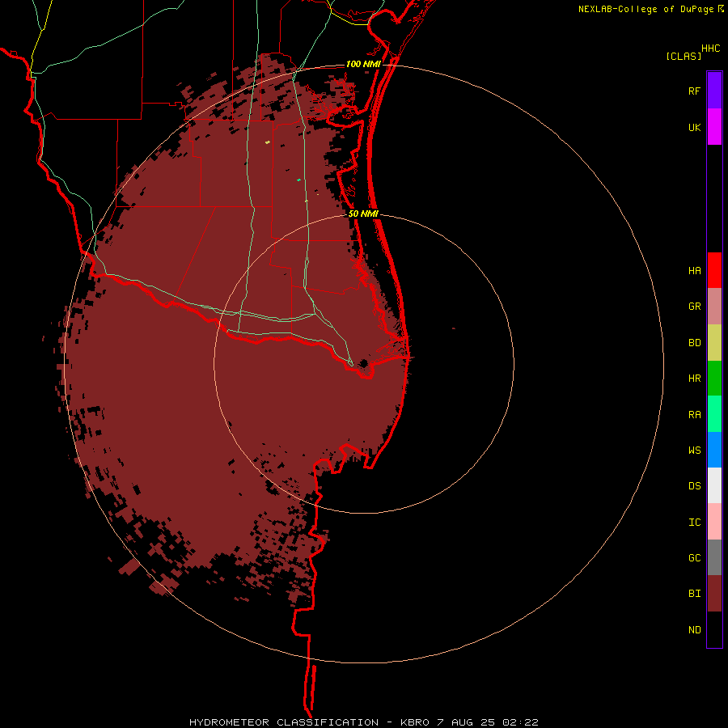Click the 50 NMI range ring label
The height and width of the screenshot is (728, 728).
point(363,214)
